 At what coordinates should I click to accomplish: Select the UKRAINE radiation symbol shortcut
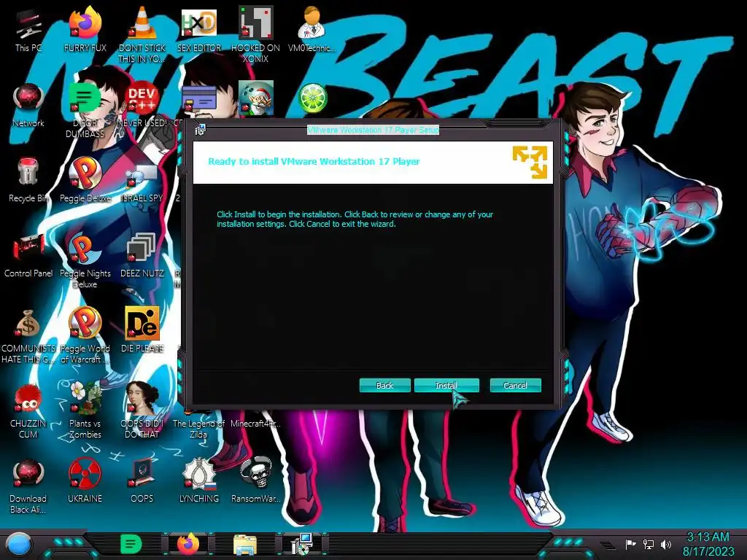pos(85,480)
